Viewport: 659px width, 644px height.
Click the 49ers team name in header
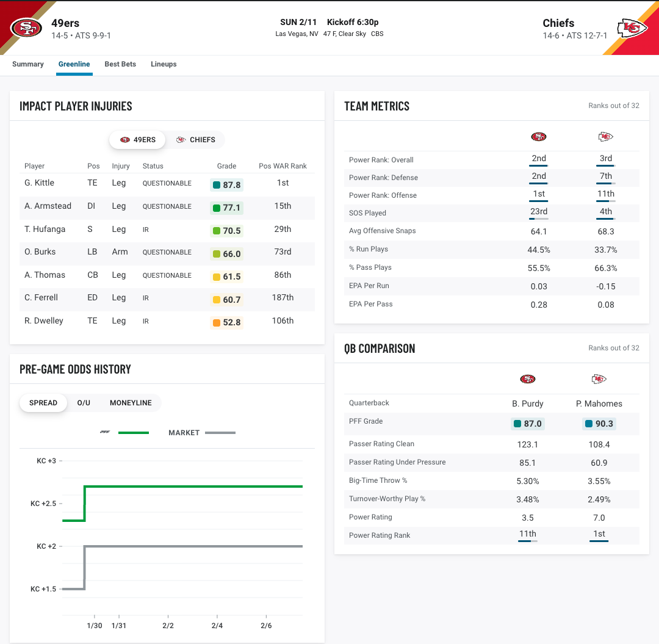(x=65, y=23)
